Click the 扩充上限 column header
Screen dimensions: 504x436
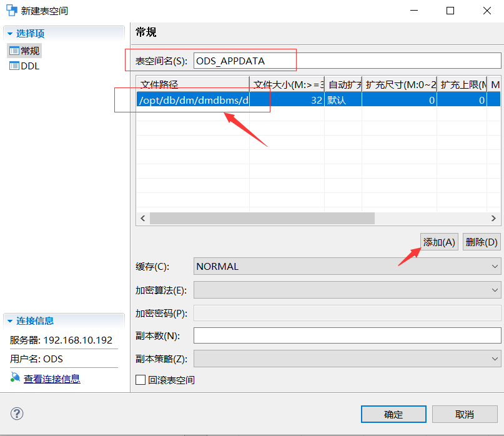point(462,84)
